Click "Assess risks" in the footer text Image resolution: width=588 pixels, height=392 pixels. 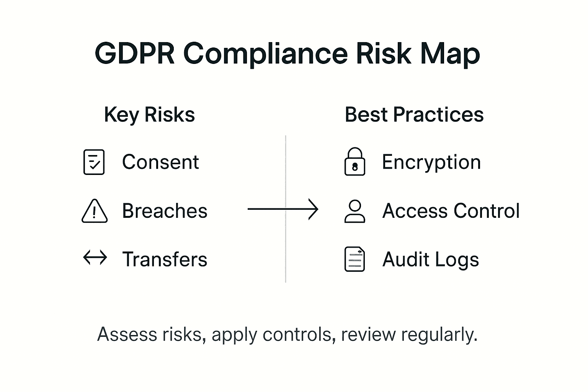(x=149, y=334)
